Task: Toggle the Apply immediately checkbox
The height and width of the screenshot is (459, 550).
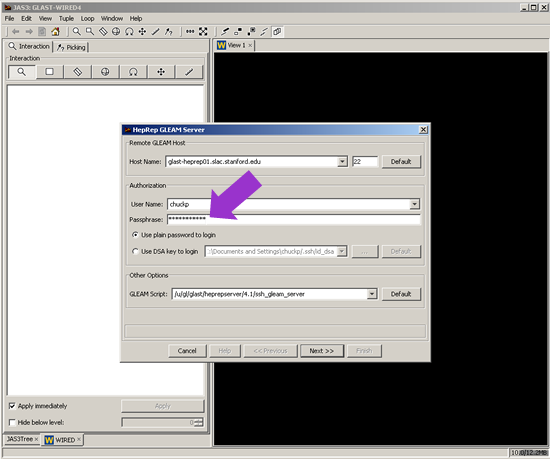Action: coord(12,406)
